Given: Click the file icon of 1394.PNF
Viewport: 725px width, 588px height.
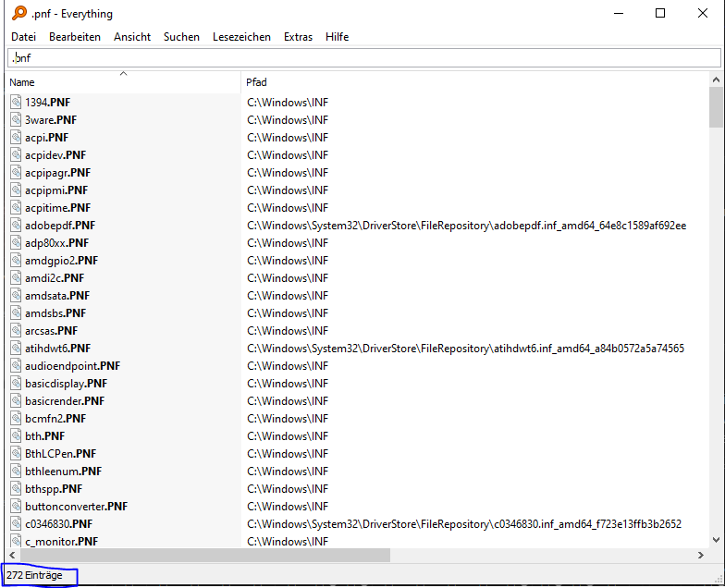Looking at the screenshot, I should tap(17, 102).
